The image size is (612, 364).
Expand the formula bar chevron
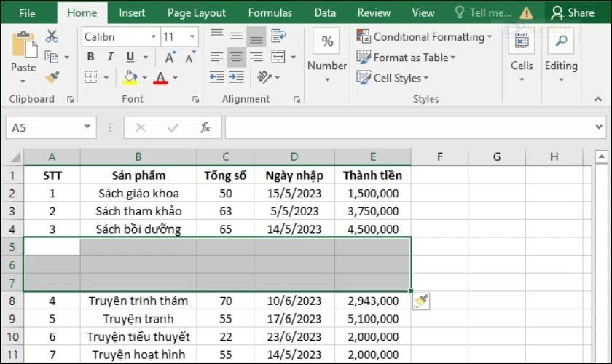pyautogui.click(x=599, y=127)
